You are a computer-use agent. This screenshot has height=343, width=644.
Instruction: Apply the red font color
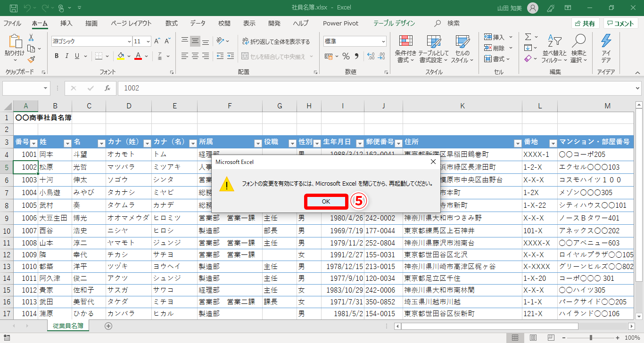pos(138,56)
